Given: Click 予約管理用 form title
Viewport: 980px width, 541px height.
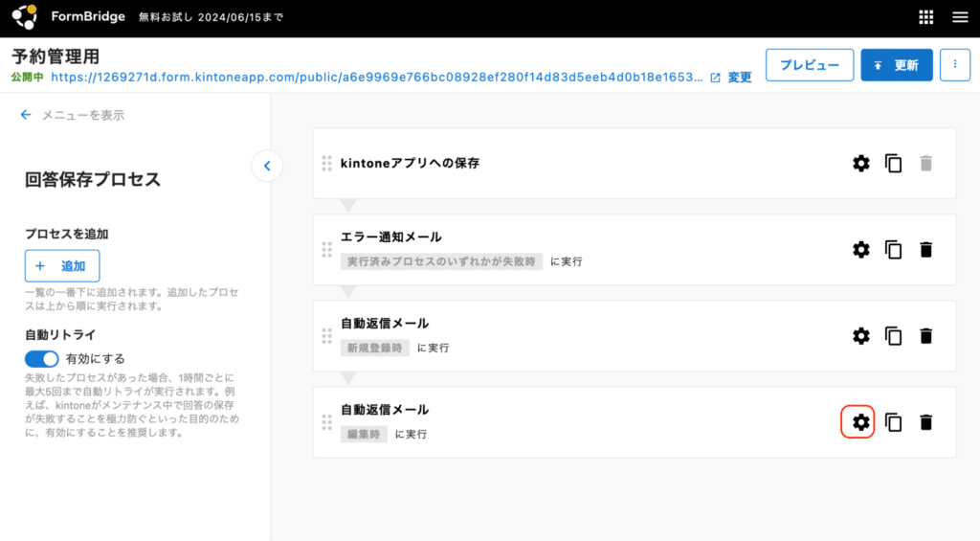Looking at the screenshot, I should 56,56.
